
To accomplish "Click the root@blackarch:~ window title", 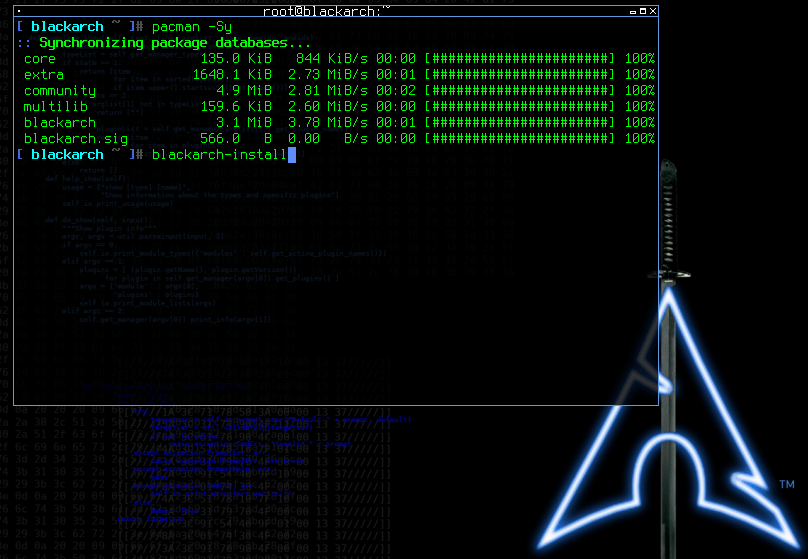I will (327, 11).
